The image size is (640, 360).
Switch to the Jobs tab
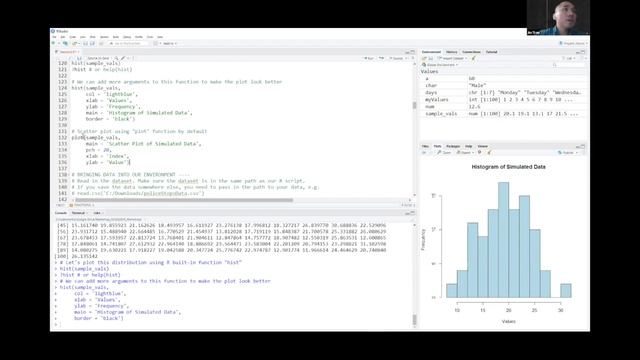97,213
